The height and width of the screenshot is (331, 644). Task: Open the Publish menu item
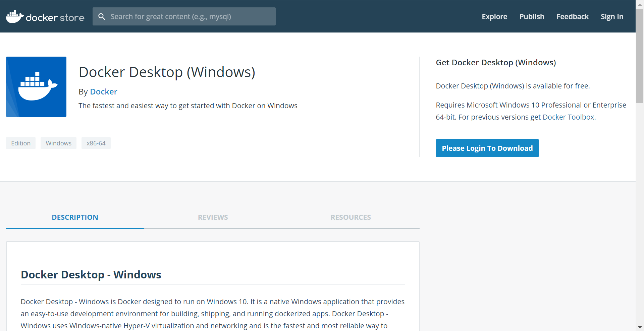click(532, 16)
